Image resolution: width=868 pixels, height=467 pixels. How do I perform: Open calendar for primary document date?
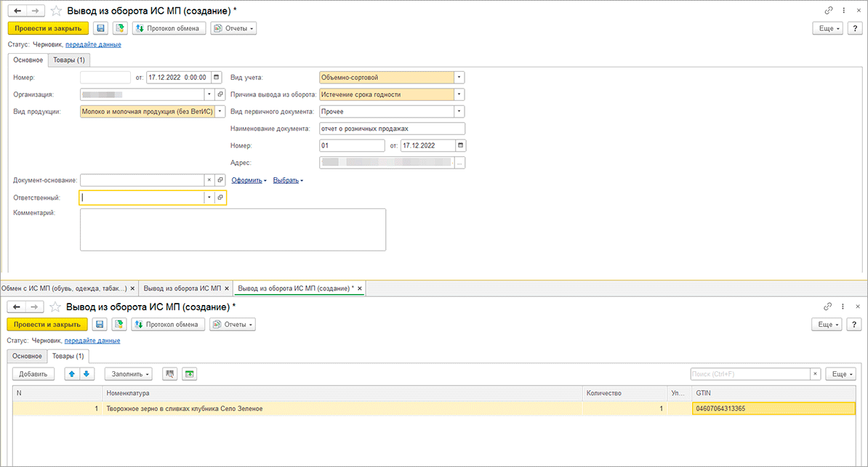pyautogui.click(x=460, y=145)
